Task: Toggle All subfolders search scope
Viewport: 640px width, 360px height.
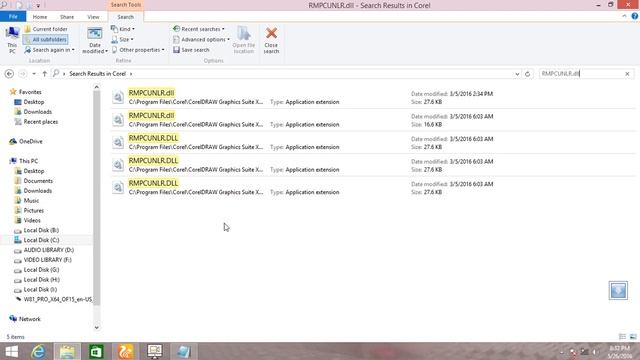Action: coord(46,40)
